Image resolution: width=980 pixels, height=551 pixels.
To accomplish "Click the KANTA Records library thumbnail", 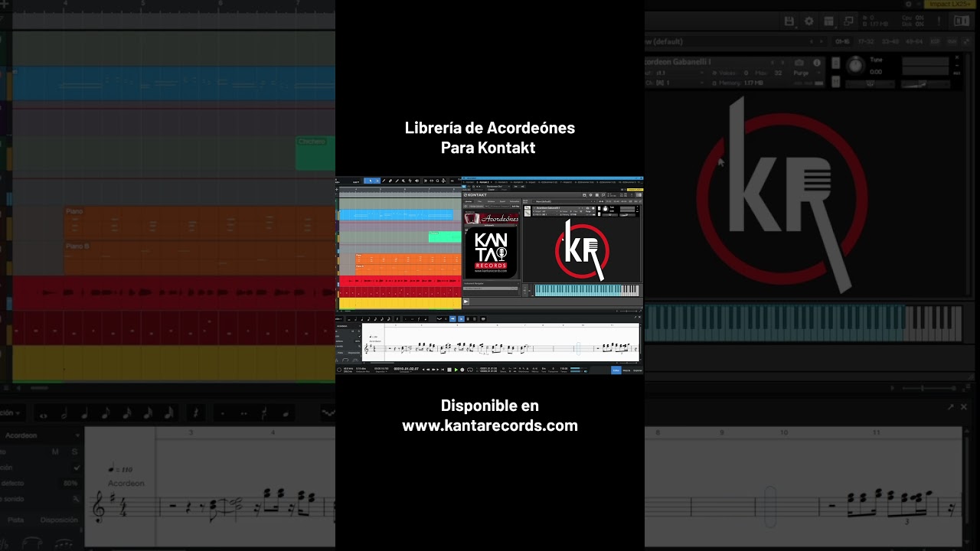I will [x=491, y=252].
